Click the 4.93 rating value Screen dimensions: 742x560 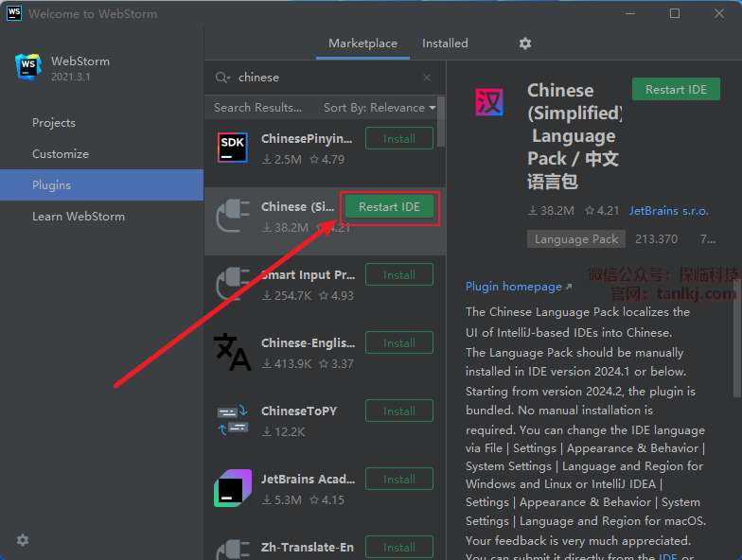coord(337,295)
